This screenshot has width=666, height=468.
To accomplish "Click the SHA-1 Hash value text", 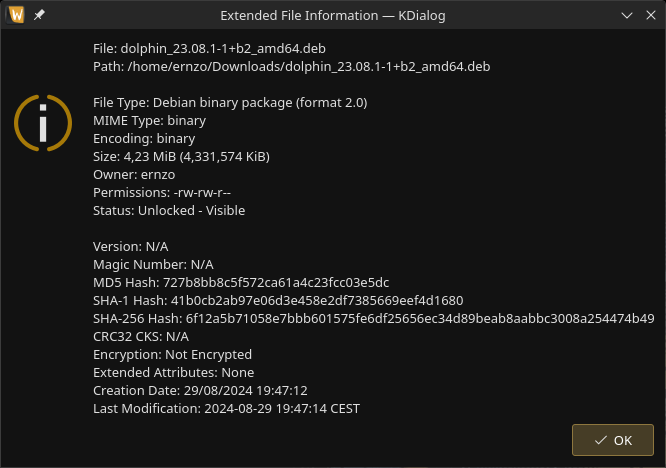I will (317, 301).
